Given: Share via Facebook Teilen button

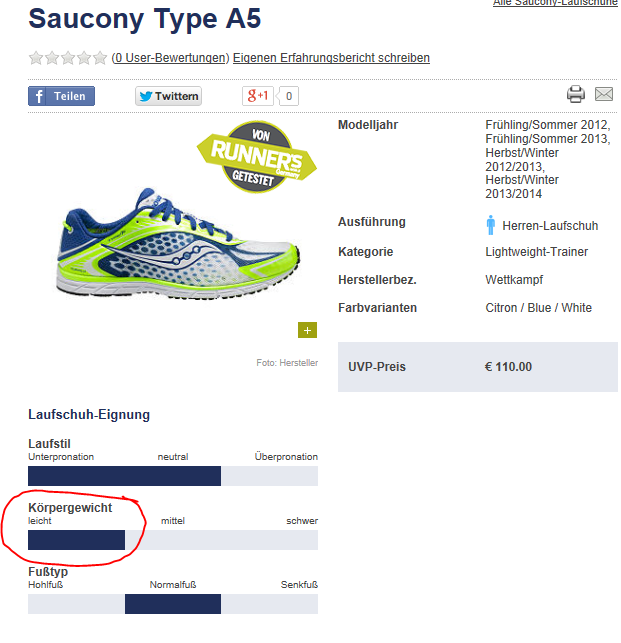Looking at the screenshot, I should click(61, 96).
